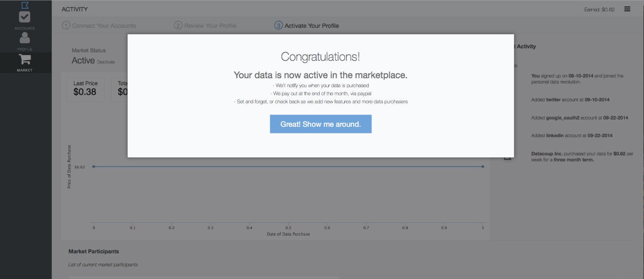The image size is (644, 279).
Task: Click the Market Participants heading
Action: 94,251
